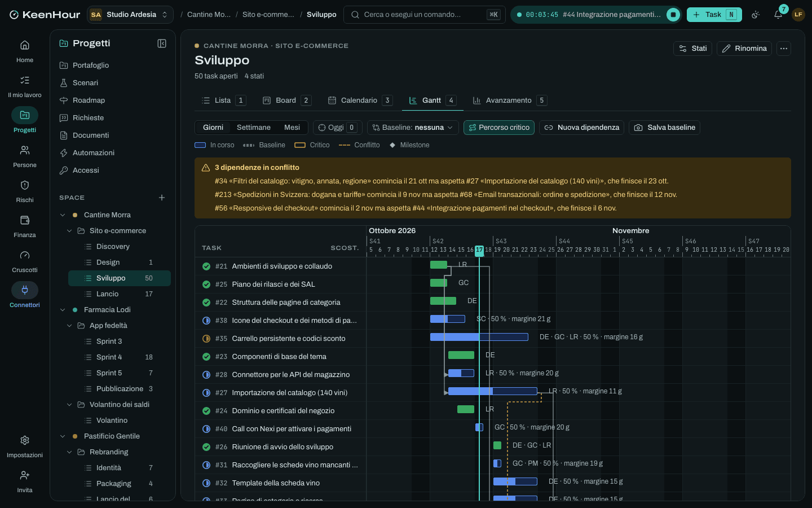Toggle status circle for task #35 Carrello persistente

206,339
